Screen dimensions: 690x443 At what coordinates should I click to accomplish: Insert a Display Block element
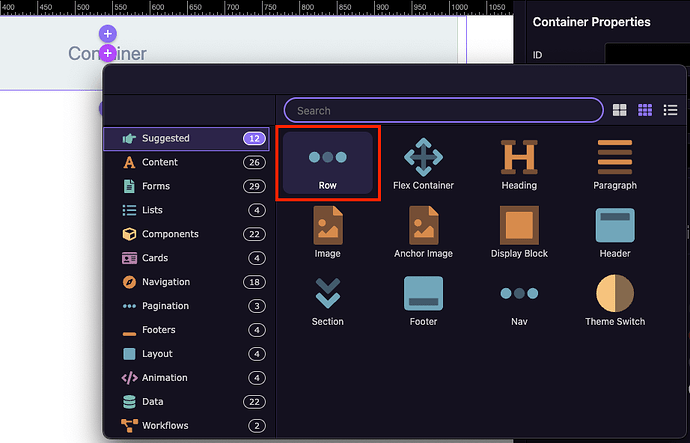tap(519, 232)
